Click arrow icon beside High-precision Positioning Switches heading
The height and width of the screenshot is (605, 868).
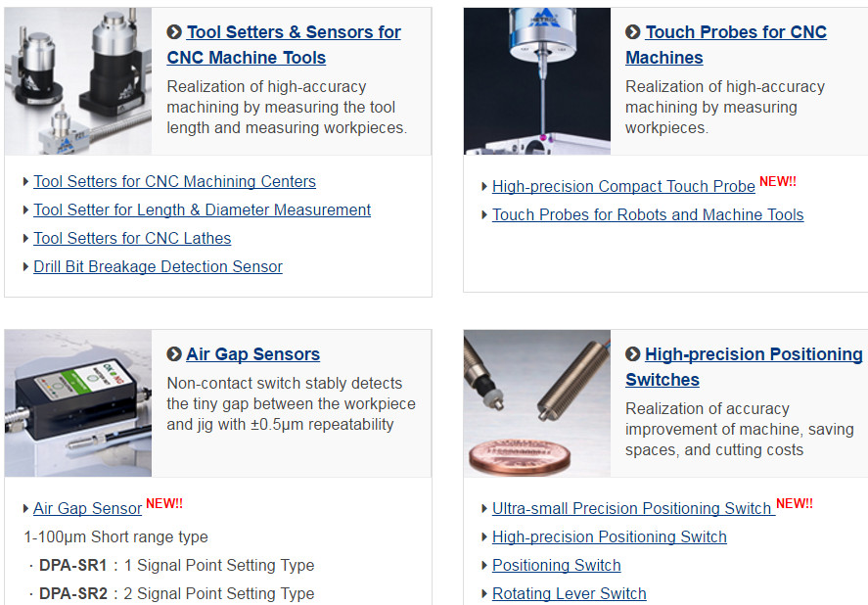[x=633, y=354]
